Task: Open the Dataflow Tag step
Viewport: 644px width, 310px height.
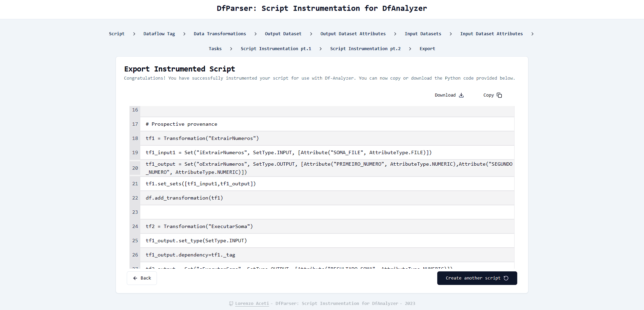Action: 159,34
